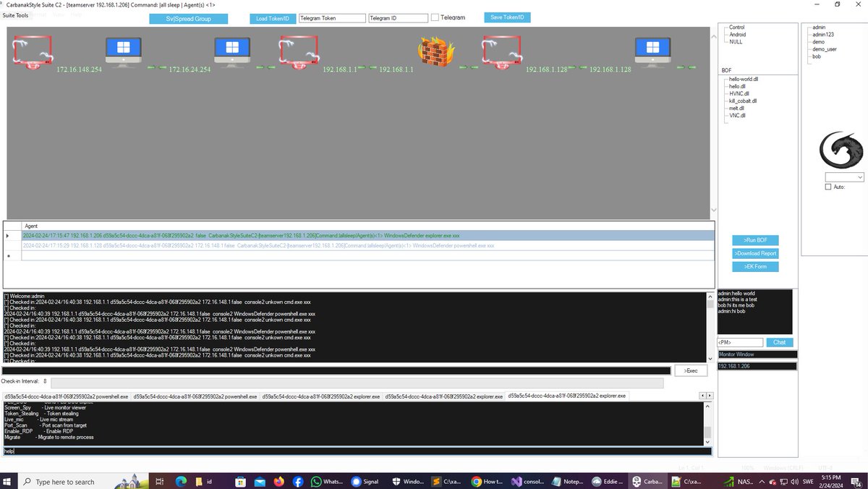Focus the Telegram Token field

pos(332,18)
